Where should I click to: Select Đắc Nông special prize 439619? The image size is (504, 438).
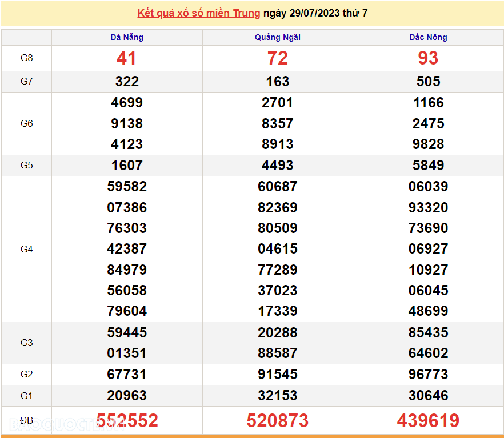pos(428,421)
